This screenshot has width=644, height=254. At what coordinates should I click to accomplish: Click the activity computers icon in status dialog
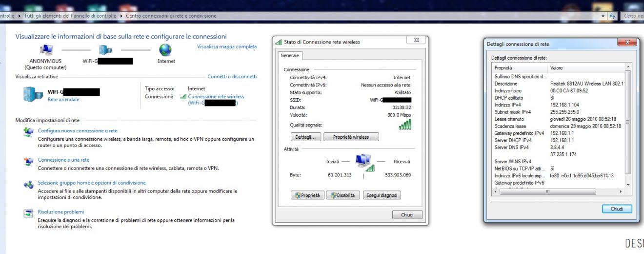pos(364,162)
